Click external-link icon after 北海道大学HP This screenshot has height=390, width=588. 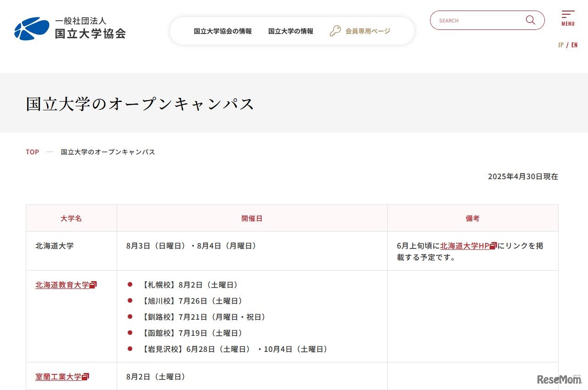click(x=493, y=246)
